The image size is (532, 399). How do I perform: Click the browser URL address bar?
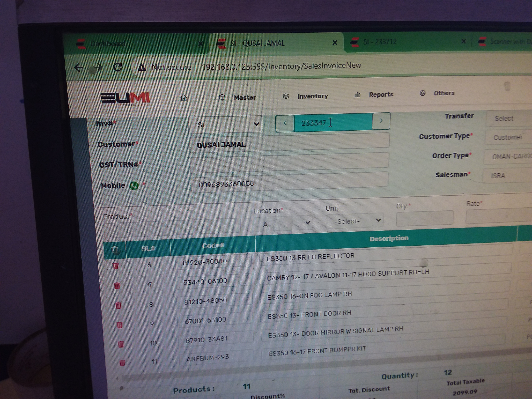click(281, 66)
